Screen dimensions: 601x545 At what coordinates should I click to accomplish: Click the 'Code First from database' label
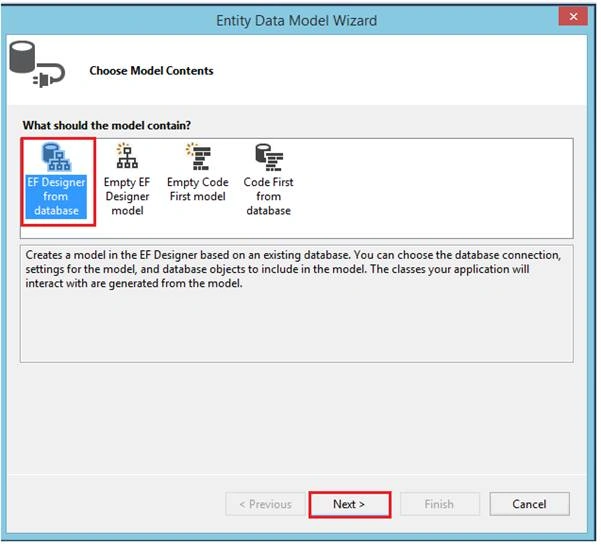269,197
